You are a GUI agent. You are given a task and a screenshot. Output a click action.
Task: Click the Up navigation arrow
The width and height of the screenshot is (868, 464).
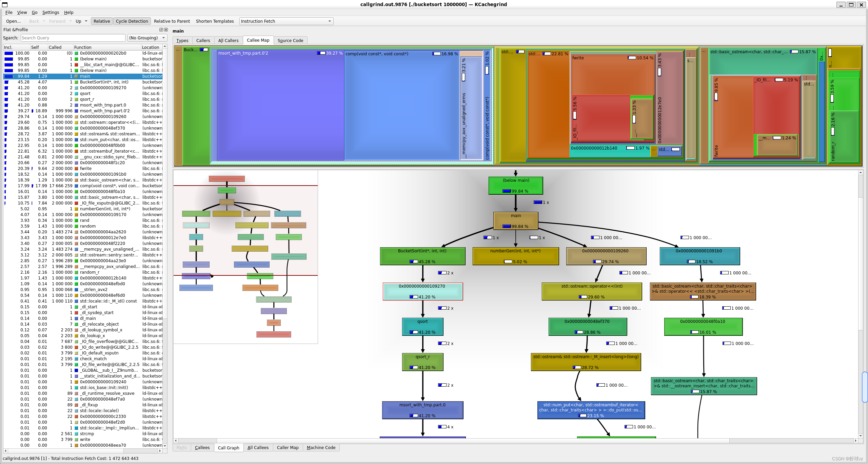pyautogui.click(x=78, y=21)
